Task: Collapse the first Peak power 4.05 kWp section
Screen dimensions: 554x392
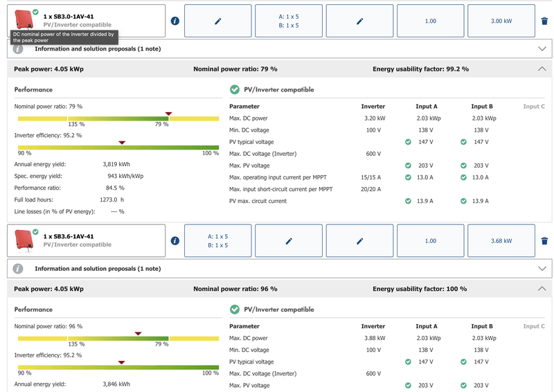Action: [x=542, y=69]
